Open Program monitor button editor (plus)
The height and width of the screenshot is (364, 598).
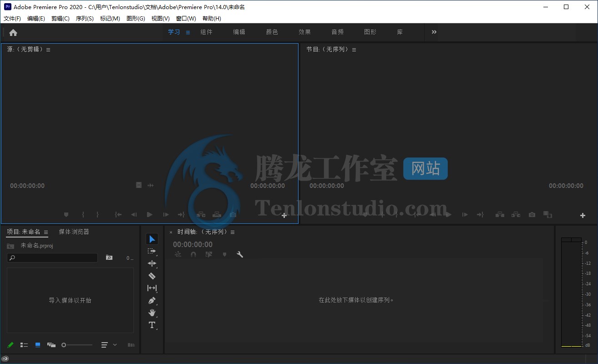[x=583, y=215]
